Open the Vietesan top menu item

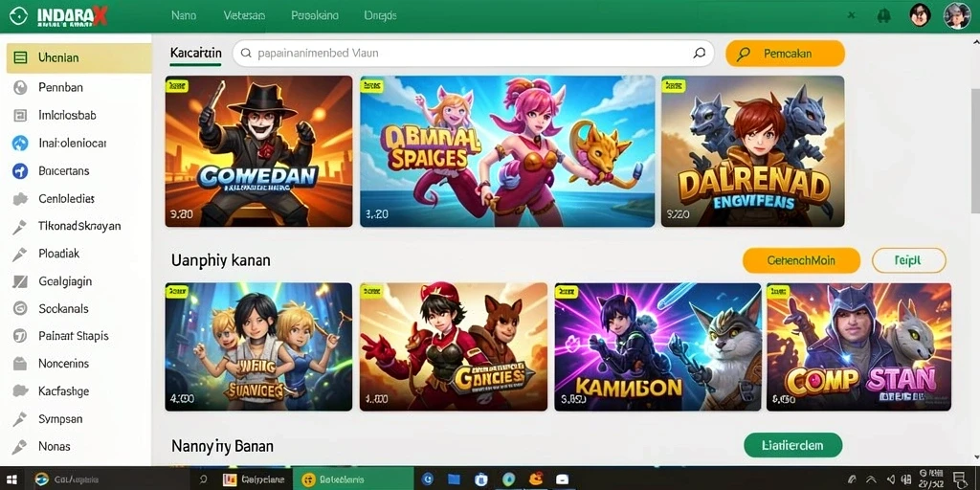(244, 15)
